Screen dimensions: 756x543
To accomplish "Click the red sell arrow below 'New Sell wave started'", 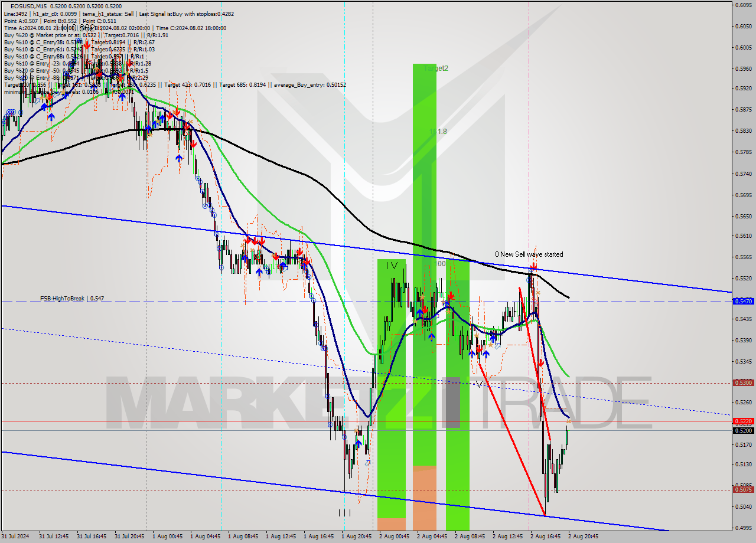I will (534, 267).
